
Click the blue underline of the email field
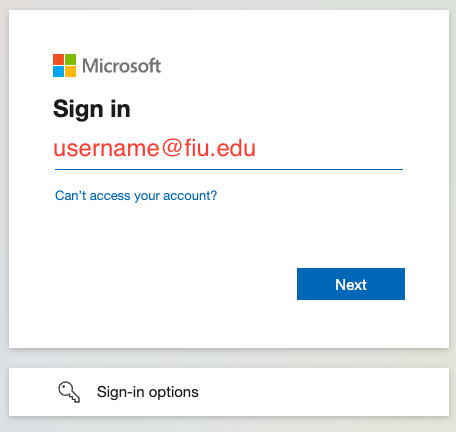[x=229, y=169]
